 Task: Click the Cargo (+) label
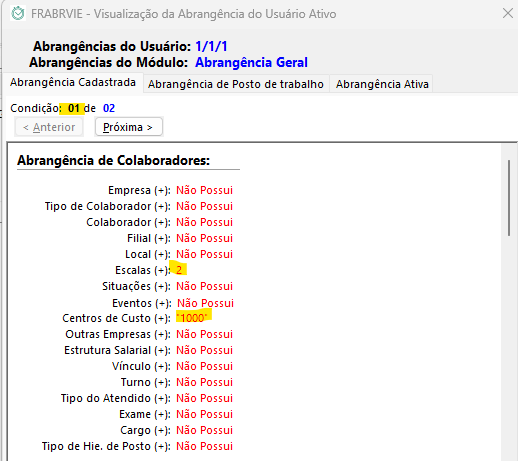tap(145, 430)
